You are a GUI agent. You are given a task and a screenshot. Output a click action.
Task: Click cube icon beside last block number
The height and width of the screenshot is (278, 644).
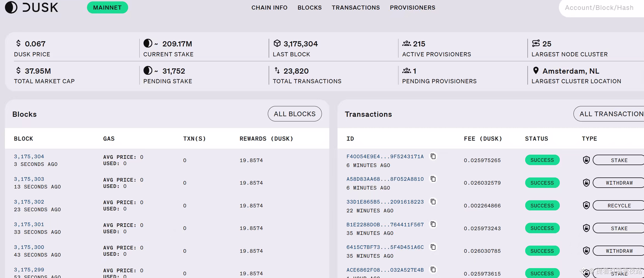[x=277, y=43]
